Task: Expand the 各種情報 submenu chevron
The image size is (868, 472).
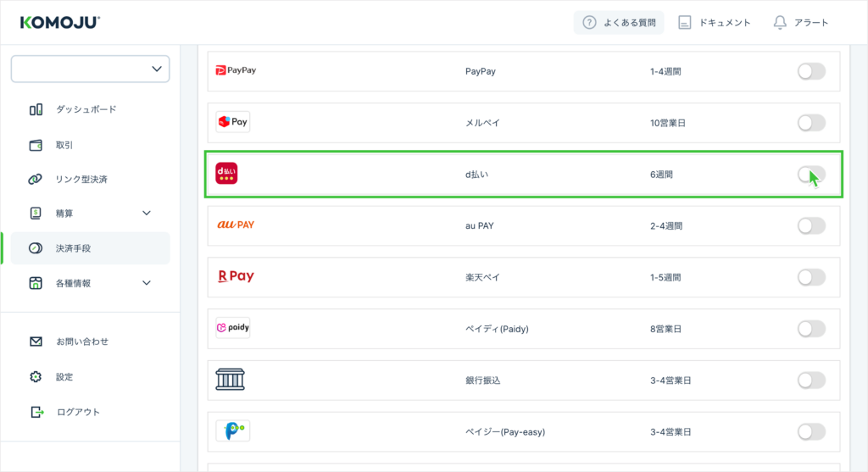Action: pos(147,283)
